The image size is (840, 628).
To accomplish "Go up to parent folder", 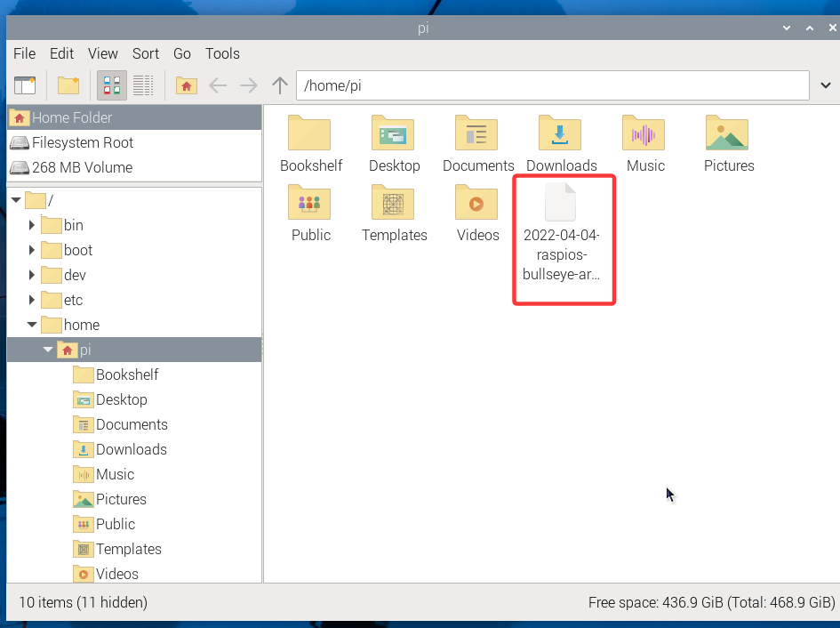I will (280, 85).
